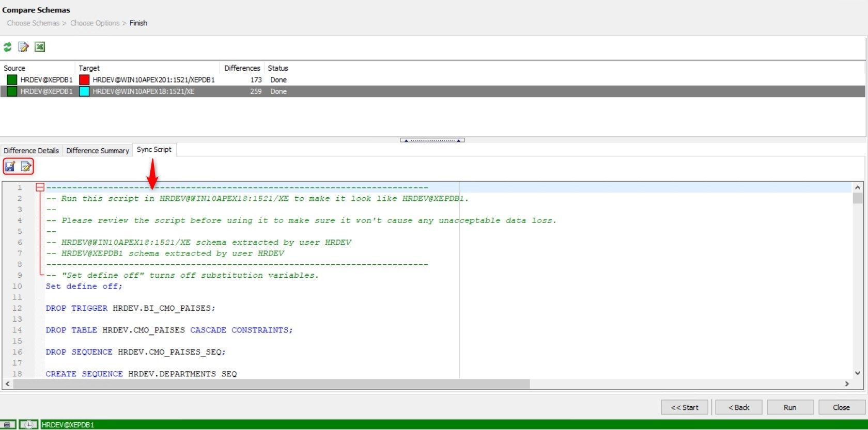This screenshot has height=430, width=868.
Task: Click Done status in the 259 differences row
Action: click(x=278, y=91)
